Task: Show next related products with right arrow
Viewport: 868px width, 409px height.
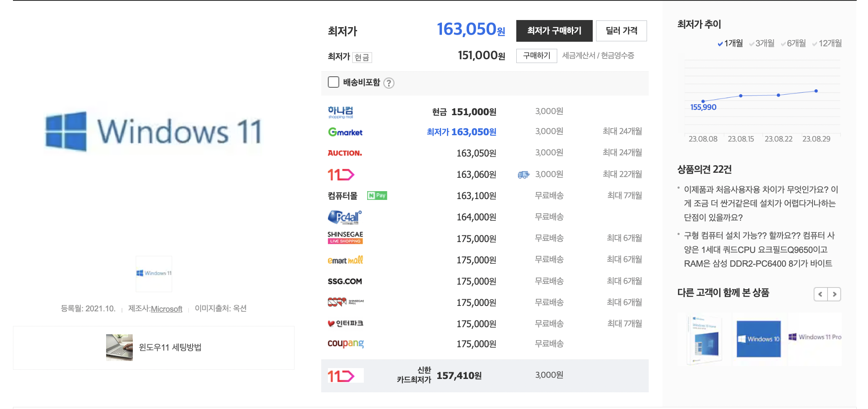Action: [834, 294]
